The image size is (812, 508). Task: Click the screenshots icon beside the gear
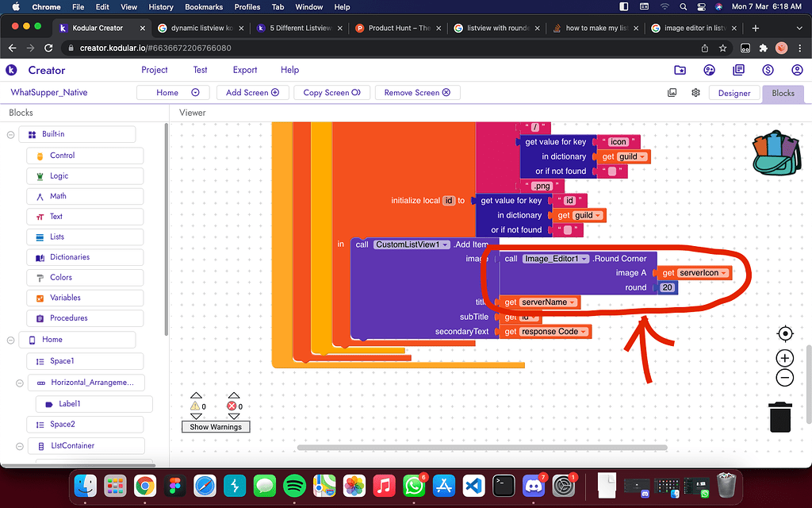[672, 92]
